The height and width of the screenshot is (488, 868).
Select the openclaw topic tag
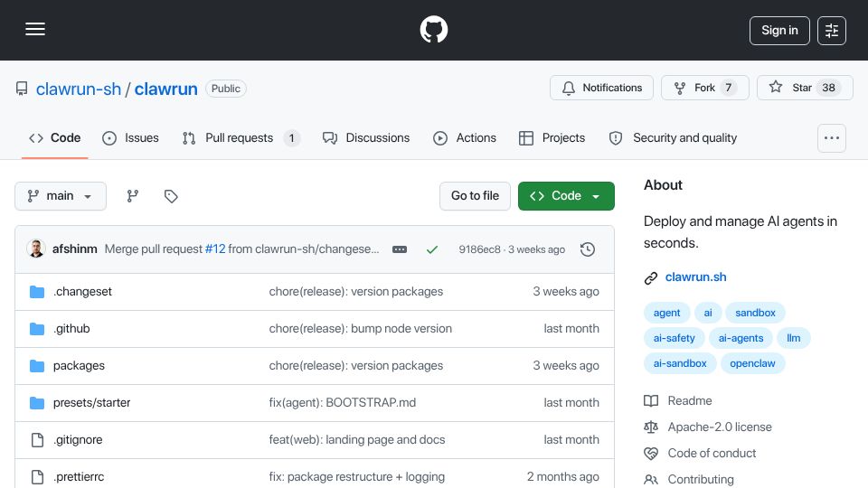(752, 363)
